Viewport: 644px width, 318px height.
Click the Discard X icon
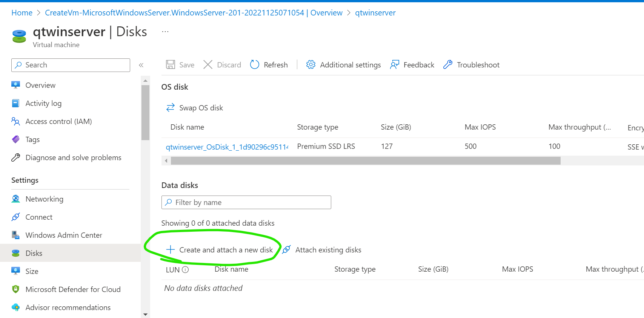click(208, 65)
